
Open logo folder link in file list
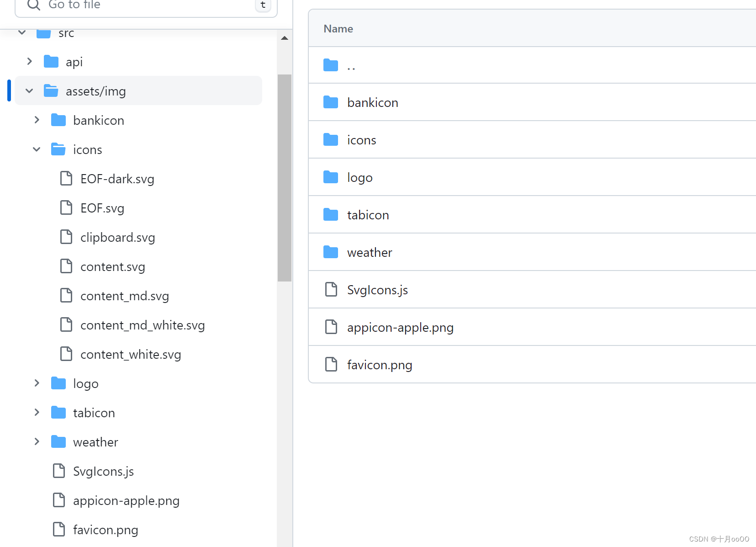(360, 177)
